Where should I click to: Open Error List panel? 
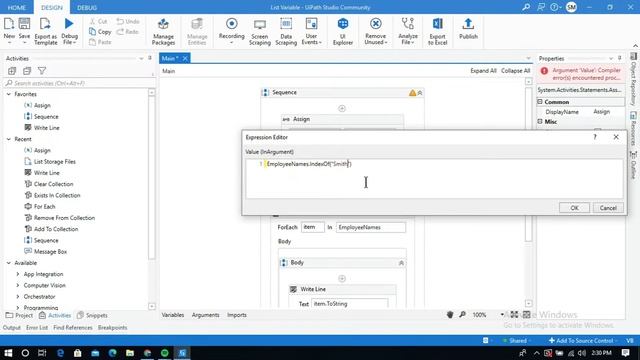tap(37, 327)
